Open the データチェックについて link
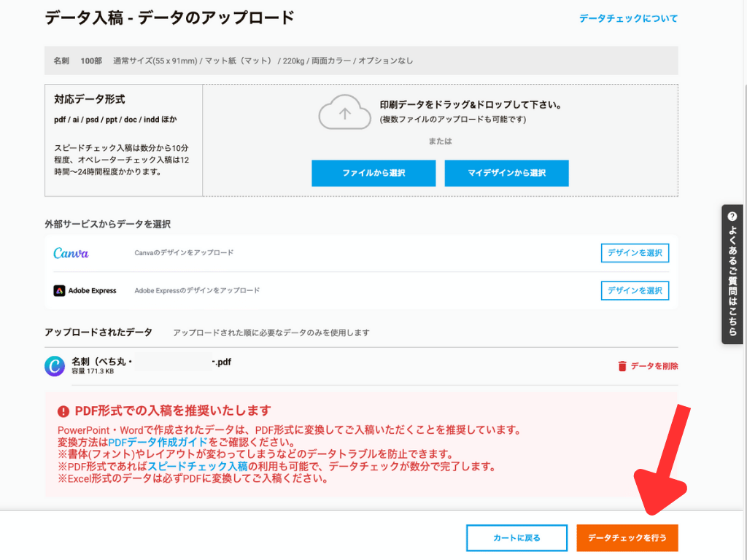The height and width of the screenshot is (560, 747). coord(628,17)
